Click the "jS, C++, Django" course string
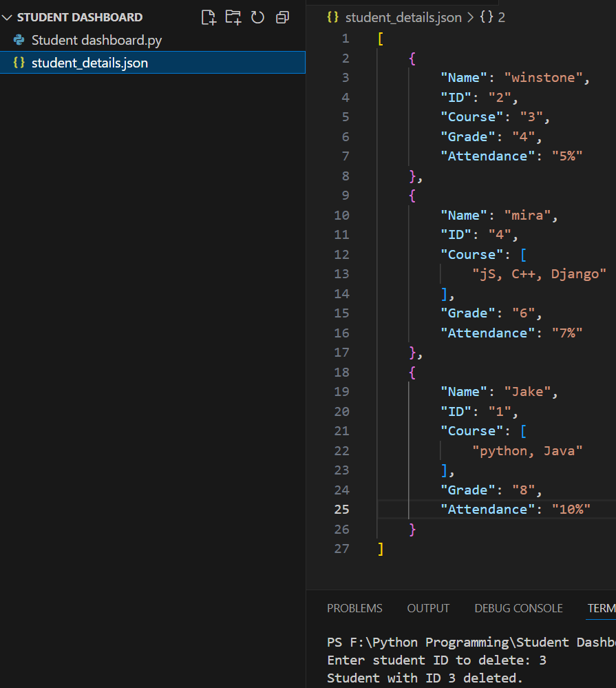Viewport: 616px width, 688px height. coord(539,273)
